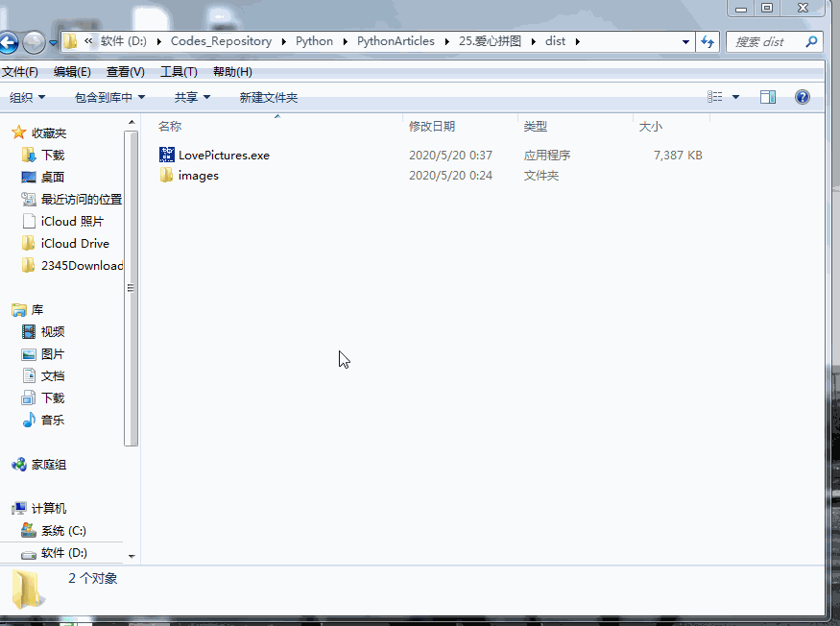
Task: Expand arrow after dist in path
Action: click(x=578, y=41)
